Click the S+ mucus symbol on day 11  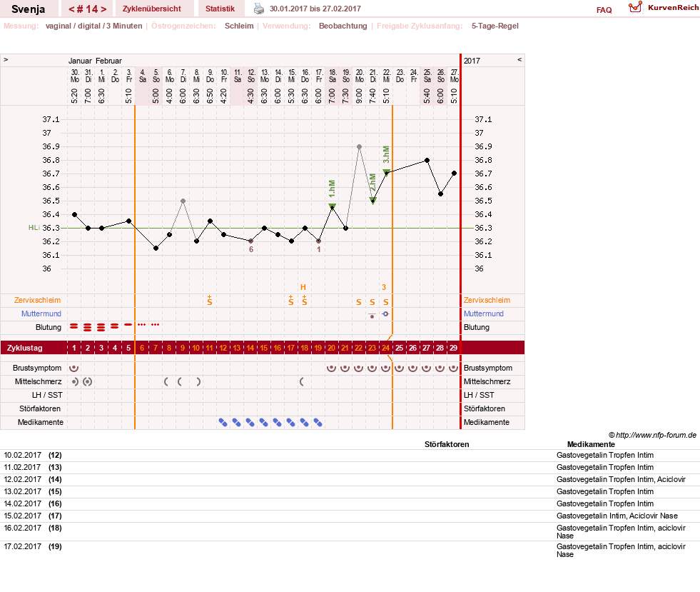210,301
